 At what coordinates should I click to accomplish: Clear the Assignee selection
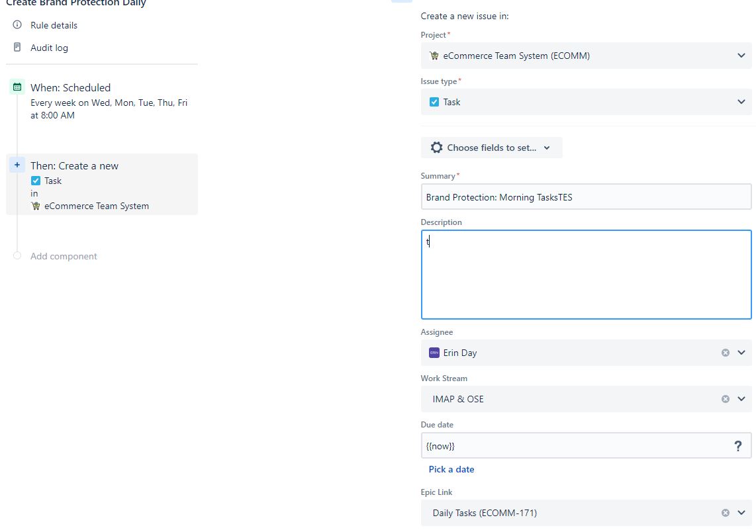(x=725, y=353)
